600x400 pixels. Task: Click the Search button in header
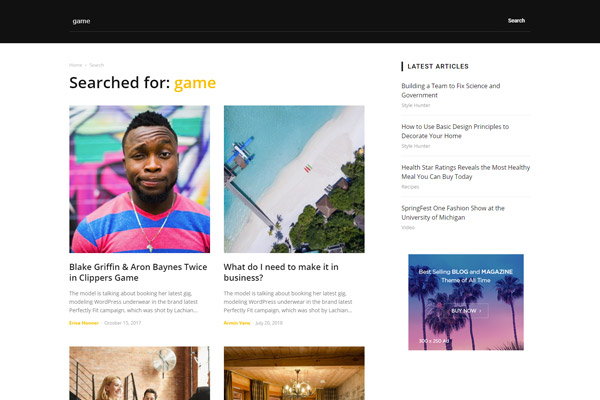click(516, 21)
